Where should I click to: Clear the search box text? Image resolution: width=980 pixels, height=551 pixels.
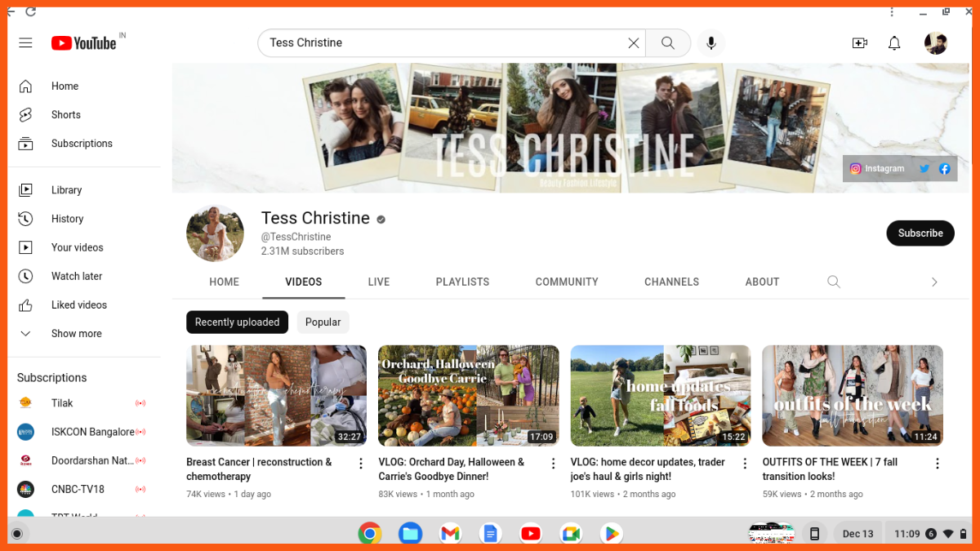[x=633, y=43]
